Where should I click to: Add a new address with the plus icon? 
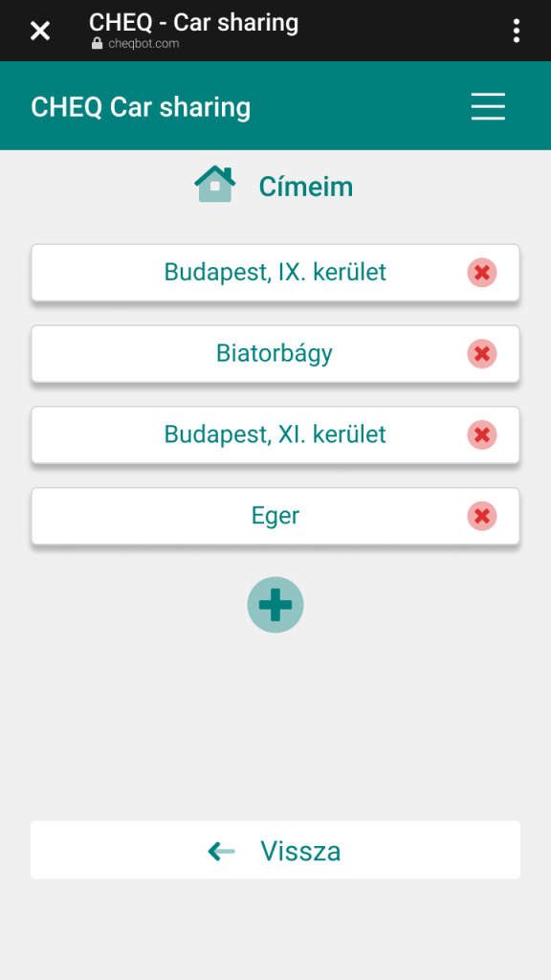(275, 605)
